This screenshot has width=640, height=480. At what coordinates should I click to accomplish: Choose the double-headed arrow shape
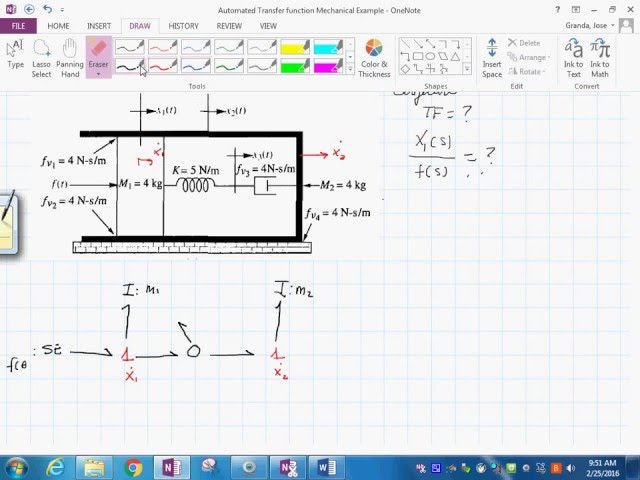tap(430, 44)
